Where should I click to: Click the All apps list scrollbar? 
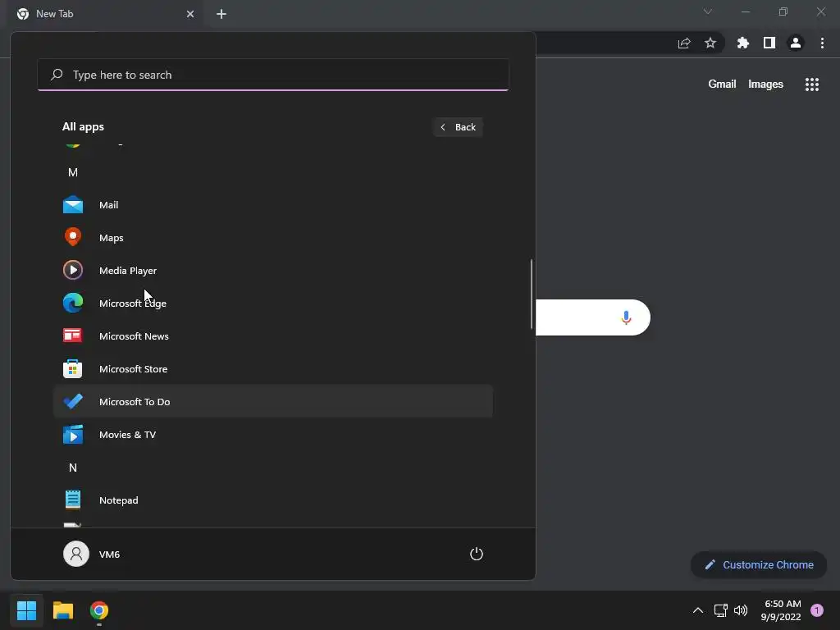tap(532, 294)
